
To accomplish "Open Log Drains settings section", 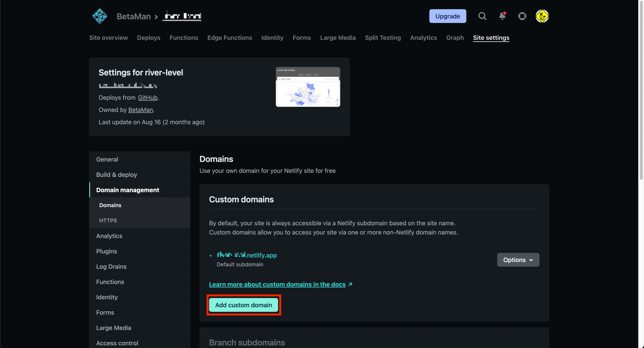I will tap(111, 267).
